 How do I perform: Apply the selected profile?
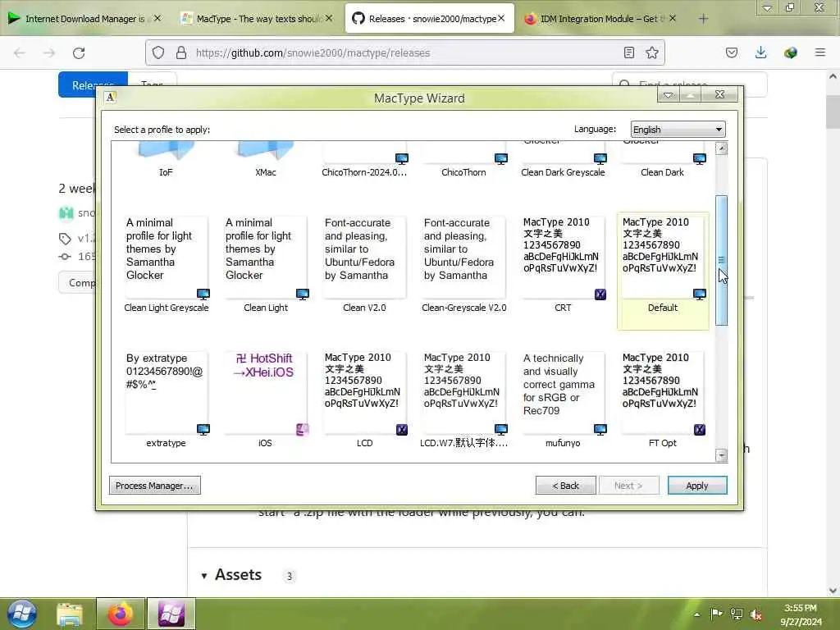697,486
